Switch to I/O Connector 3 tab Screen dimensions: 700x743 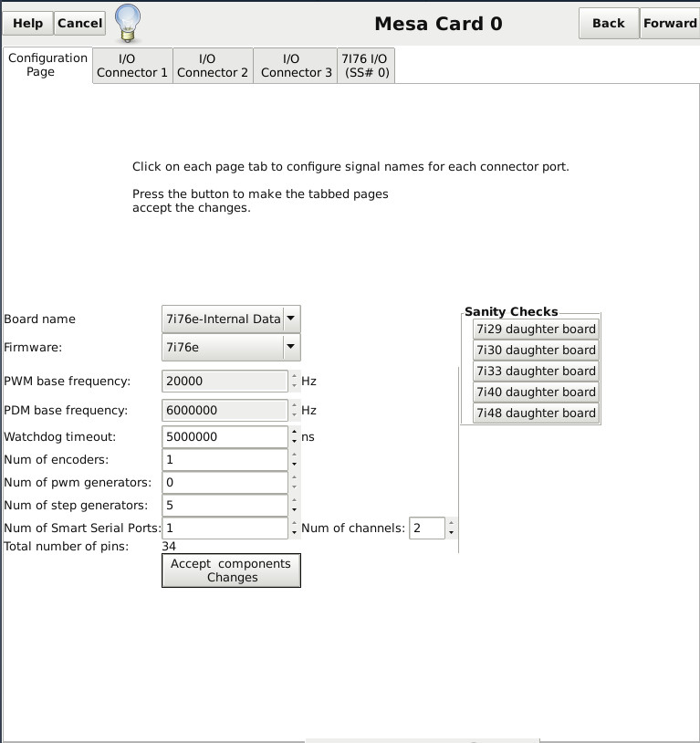point(296,66)
